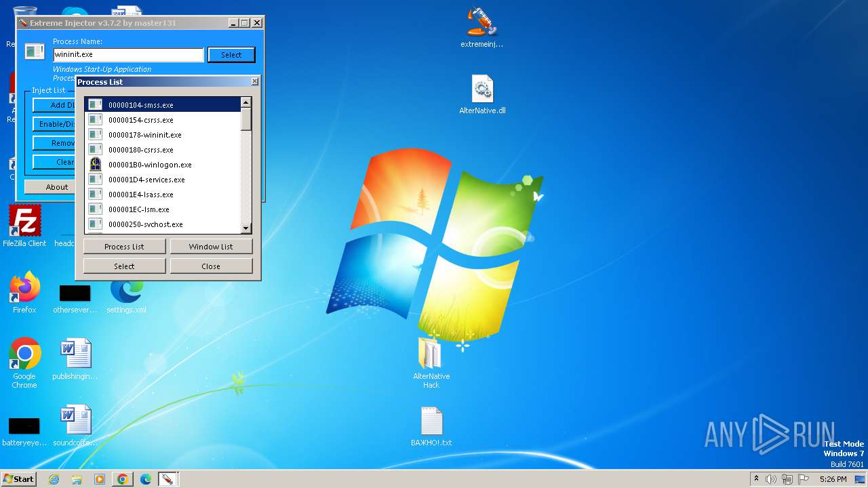Open Internet Explorer in taskbar
Image resolution: width=868 pixels, height=488 pixels.
click(x=54, y=479)
